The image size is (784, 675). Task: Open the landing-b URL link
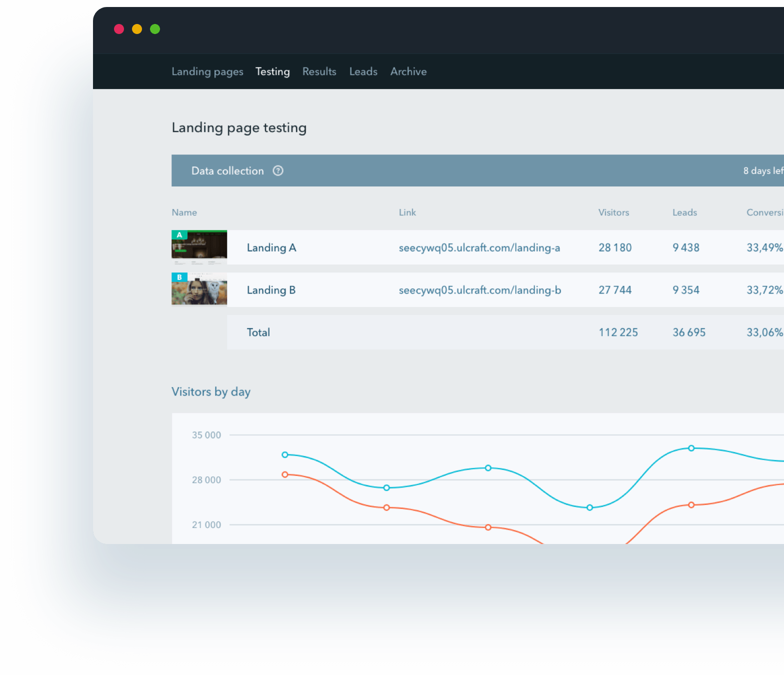pos(479,290)
